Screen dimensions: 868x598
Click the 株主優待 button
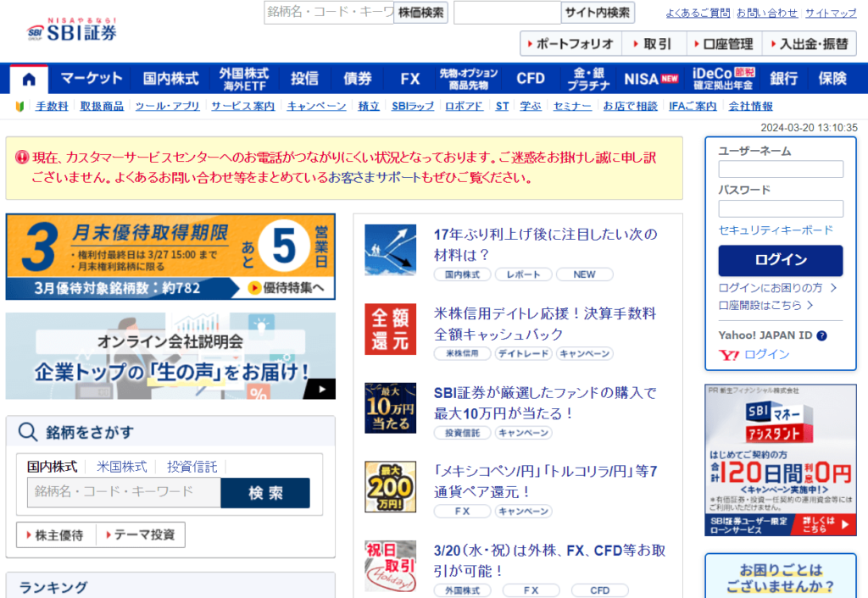tap(55, 535)
